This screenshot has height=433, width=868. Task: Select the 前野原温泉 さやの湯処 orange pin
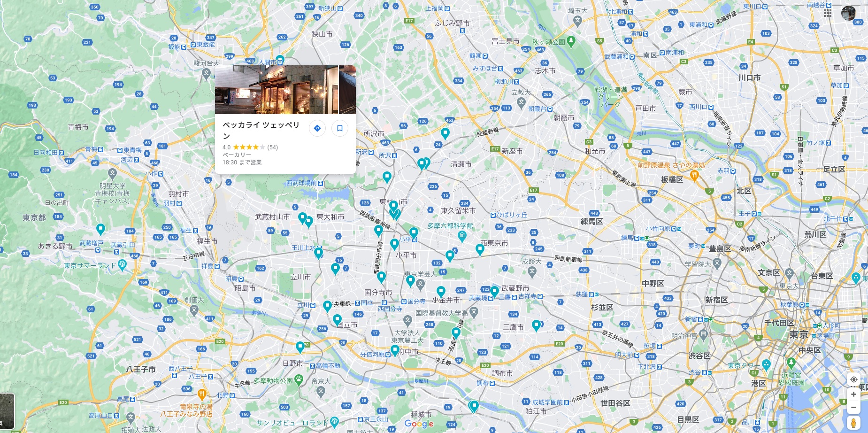click(x=694, y=175)
